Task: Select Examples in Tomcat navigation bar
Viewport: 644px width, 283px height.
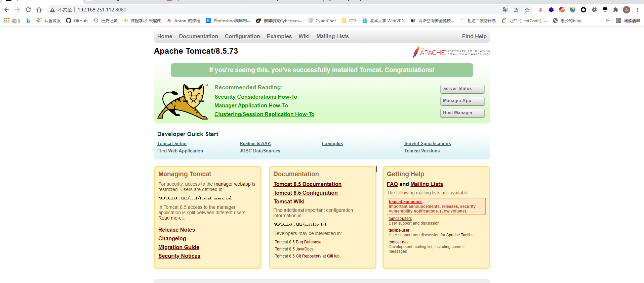Action: [x=279, y=36]
